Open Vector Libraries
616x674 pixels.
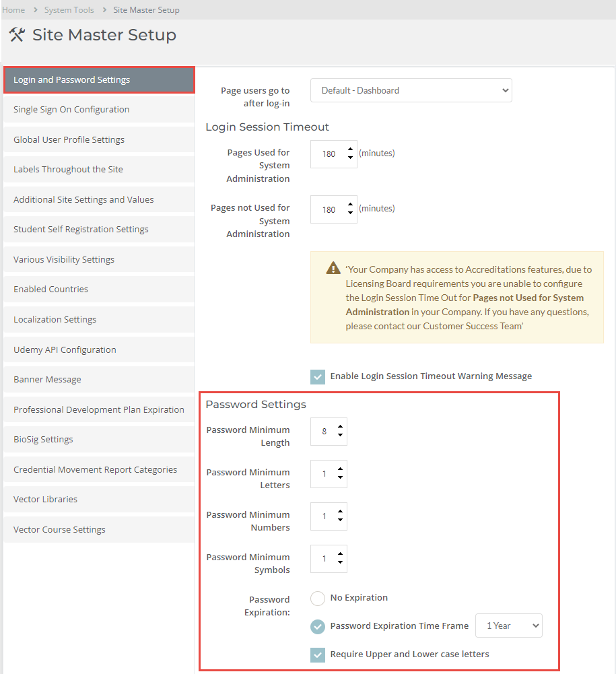(99, 500)
